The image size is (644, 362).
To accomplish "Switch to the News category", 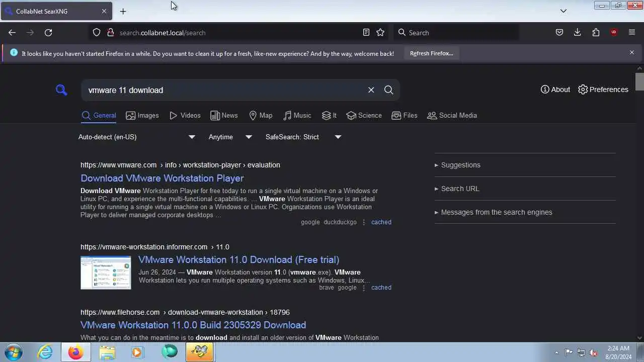I will click(x=224, y=116).
